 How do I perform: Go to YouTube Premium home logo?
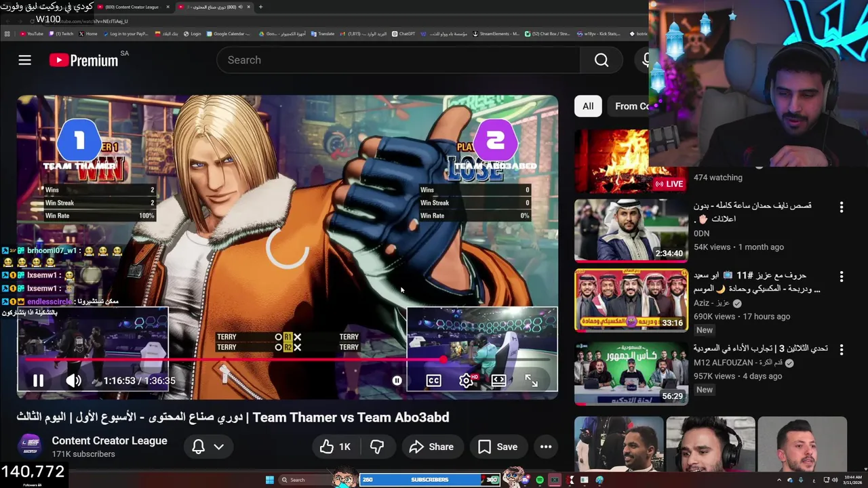83,60
